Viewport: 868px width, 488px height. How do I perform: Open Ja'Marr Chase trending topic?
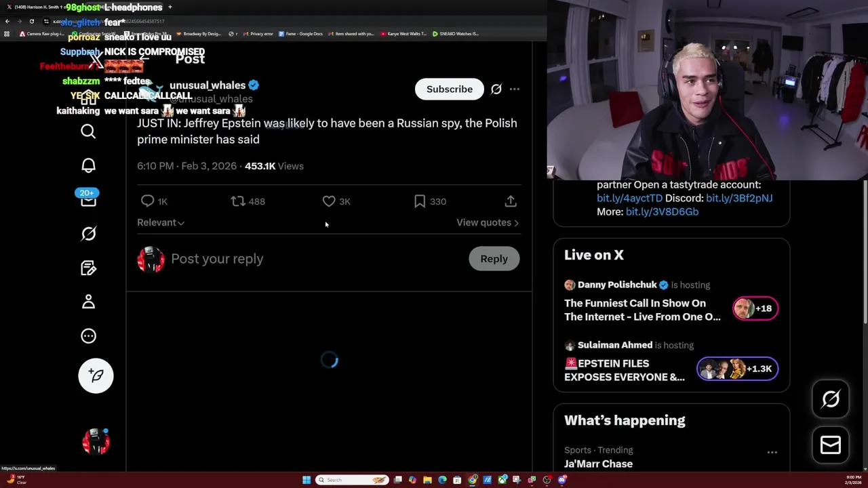(x=598, y=464)
